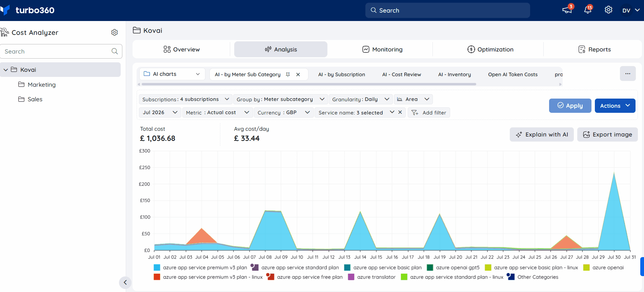Open the more options ellipsis button
Viewport: 644px width, 292px height.
click(x=628, y=74)
